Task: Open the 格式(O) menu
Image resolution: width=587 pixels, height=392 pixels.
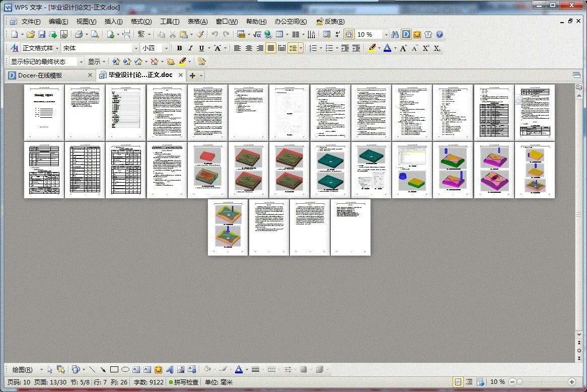Action: click(141, 21)
